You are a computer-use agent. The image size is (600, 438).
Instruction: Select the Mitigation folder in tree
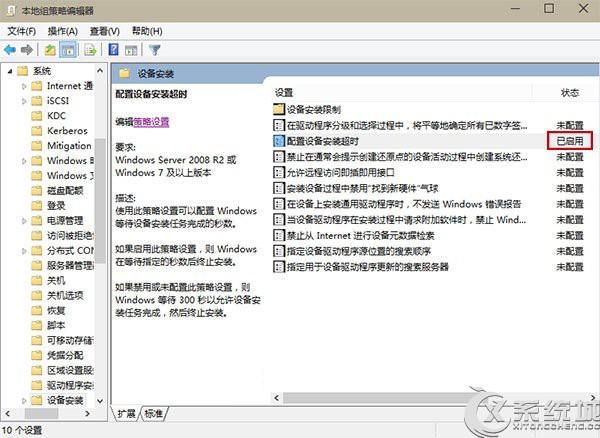[69, 146]
